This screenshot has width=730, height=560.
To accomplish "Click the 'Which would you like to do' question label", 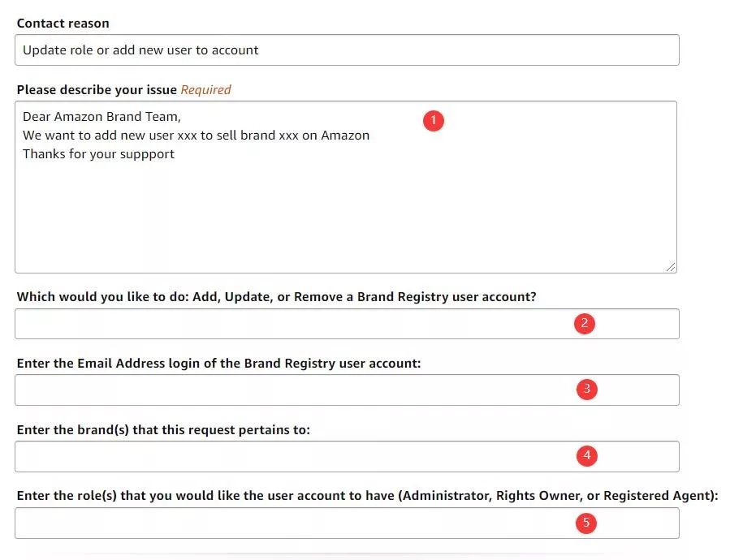I will (276, 297).
